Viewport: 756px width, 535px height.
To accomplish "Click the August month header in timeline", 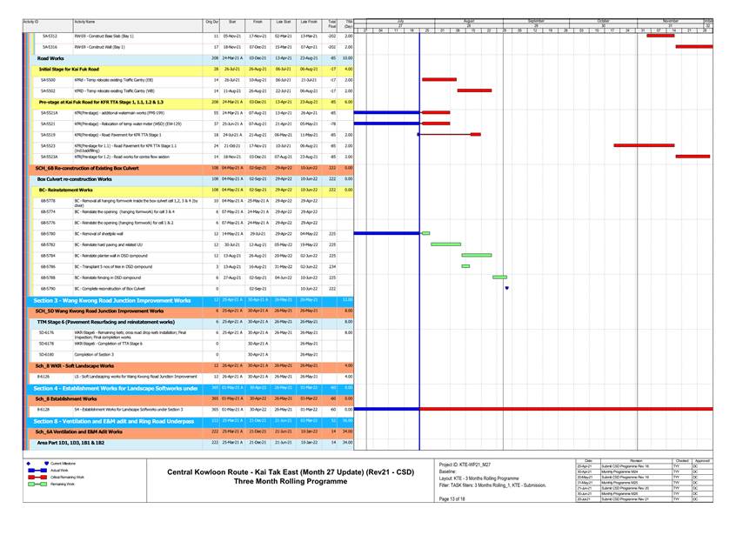I will point(468,19).
